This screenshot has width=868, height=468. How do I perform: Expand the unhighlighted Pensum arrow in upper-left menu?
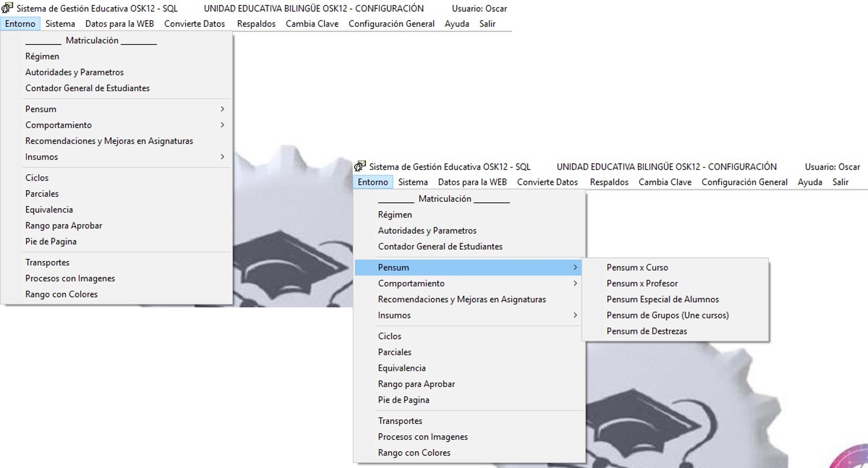[x=222, y=109]
